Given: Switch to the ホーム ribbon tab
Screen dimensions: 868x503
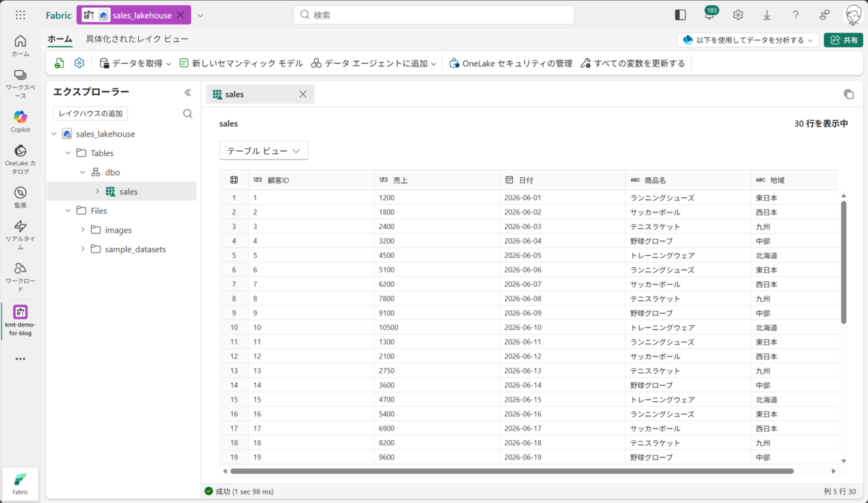Looking at the screenshot, I should [x=60, y=39].
